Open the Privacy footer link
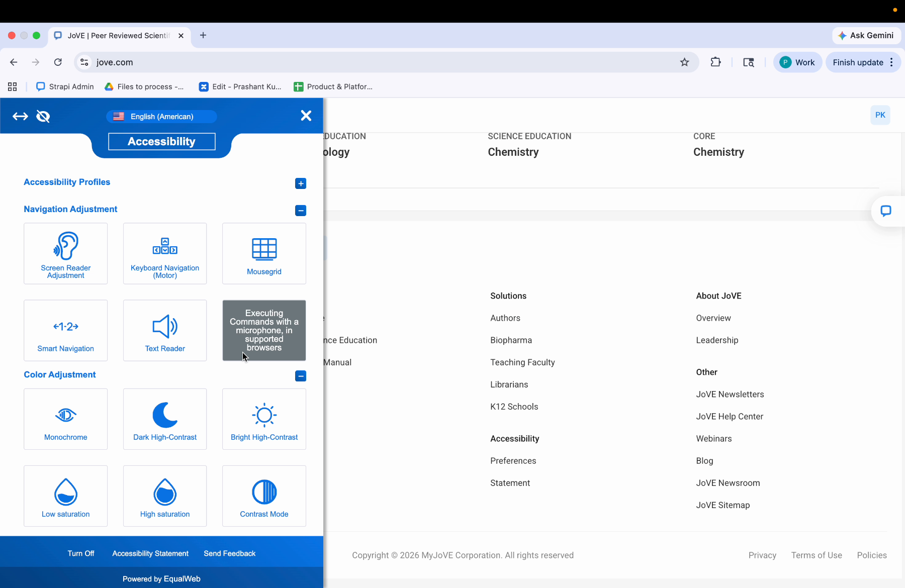905x588 pixels. [x=762, y=555]
